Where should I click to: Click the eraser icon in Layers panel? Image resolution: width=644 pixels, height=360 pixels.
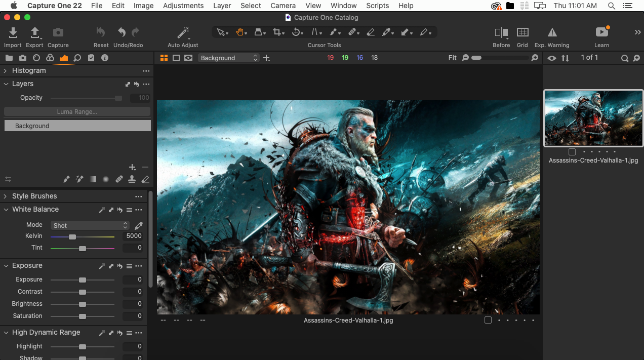pos(145,179)
